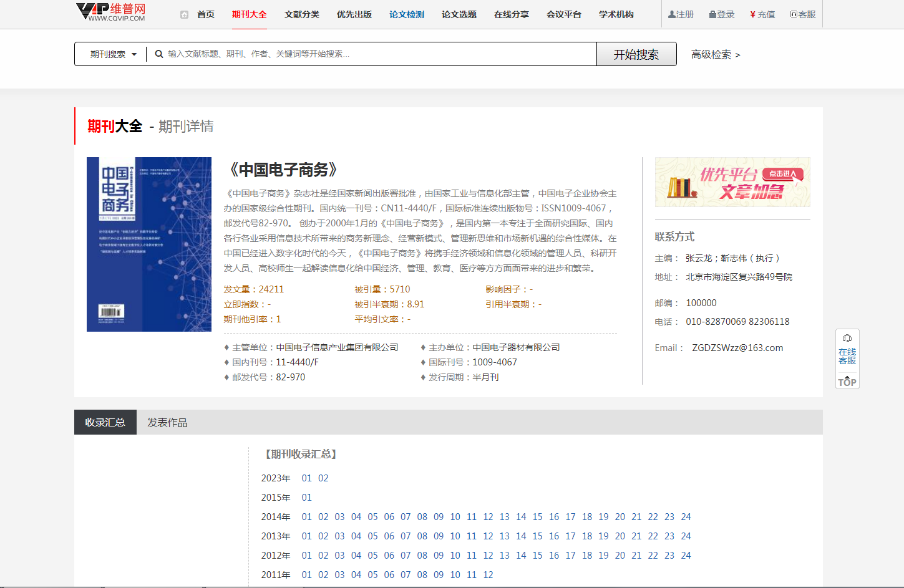Click the email ZGDZSWzz@163.com

click(737, 348)
